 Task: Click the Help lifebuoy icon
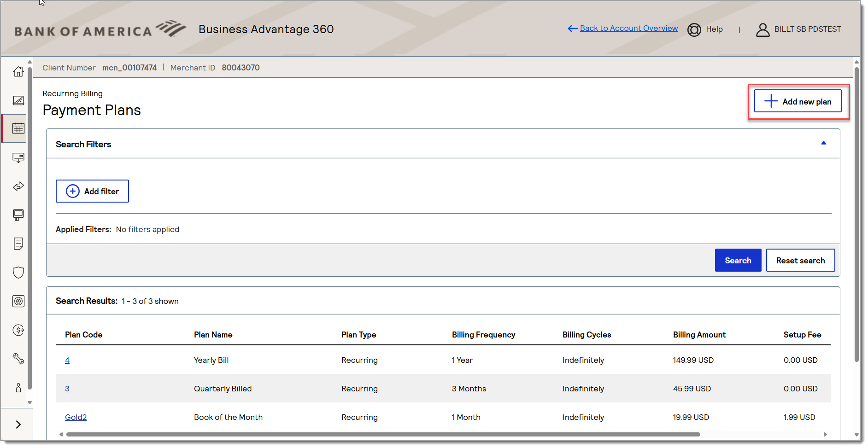[x=694, y=30]
